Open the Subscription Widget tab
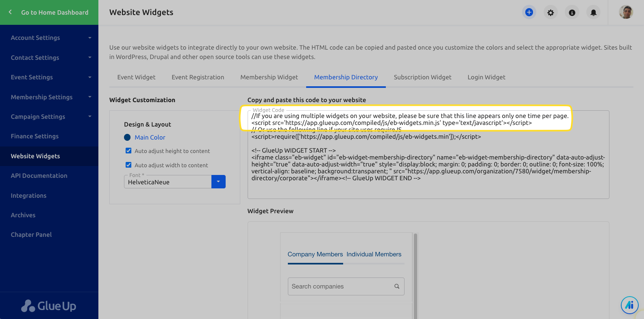Image resolution: width=644 pixels, height=319 pixels. tap(422, 77)
